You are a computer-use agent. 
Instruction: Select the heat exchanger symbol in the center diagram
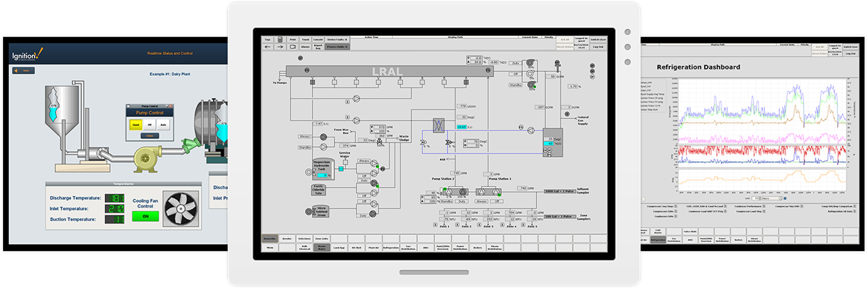pyautogui.click(x=440, y=125)
